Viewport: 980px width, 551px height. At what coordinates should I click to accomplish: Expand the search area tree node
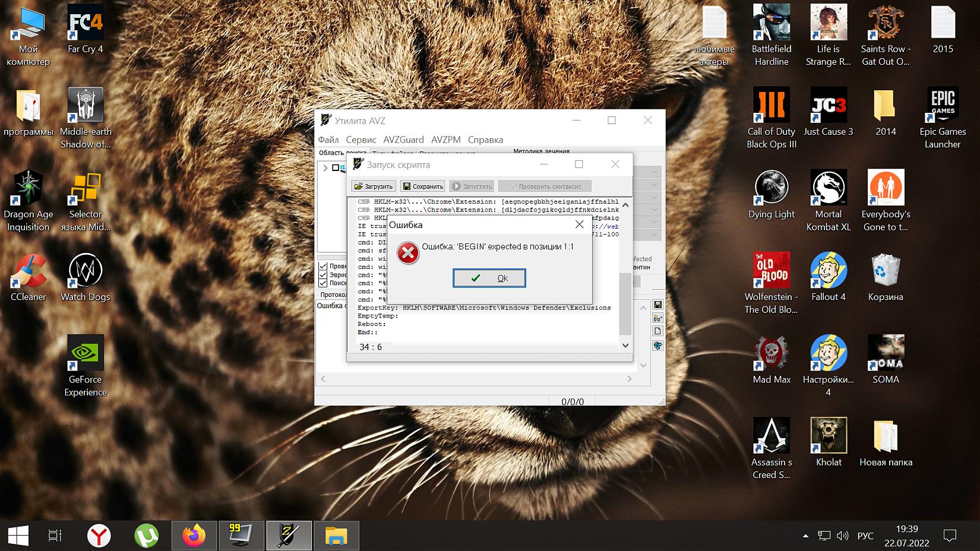[325, 168]
